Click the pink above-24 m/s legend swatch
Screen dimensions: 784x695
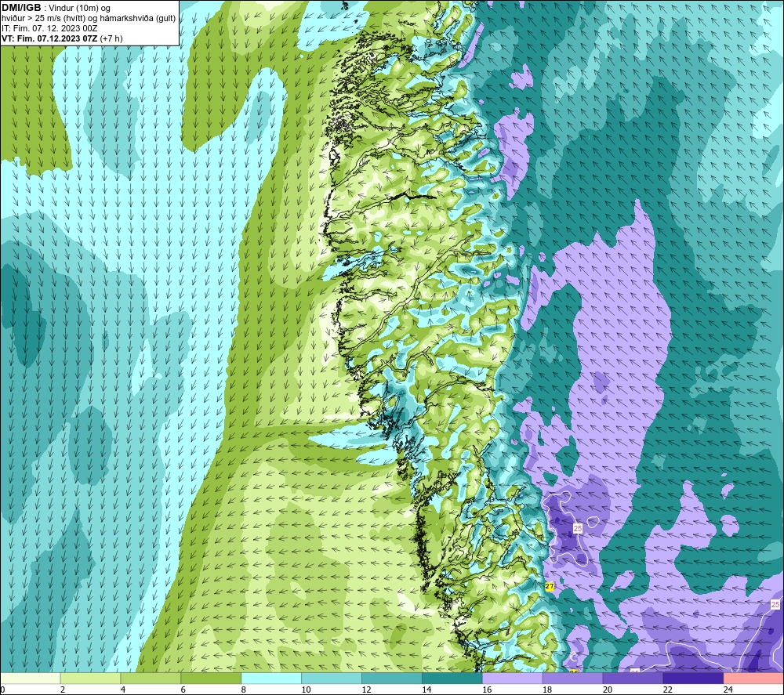point(753,679)
